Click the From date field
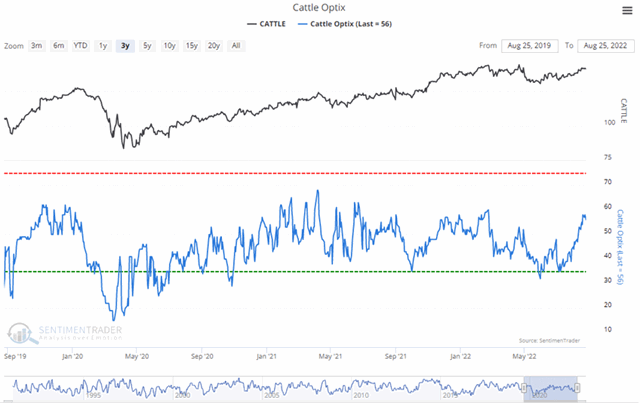 (x=530, y=46)
